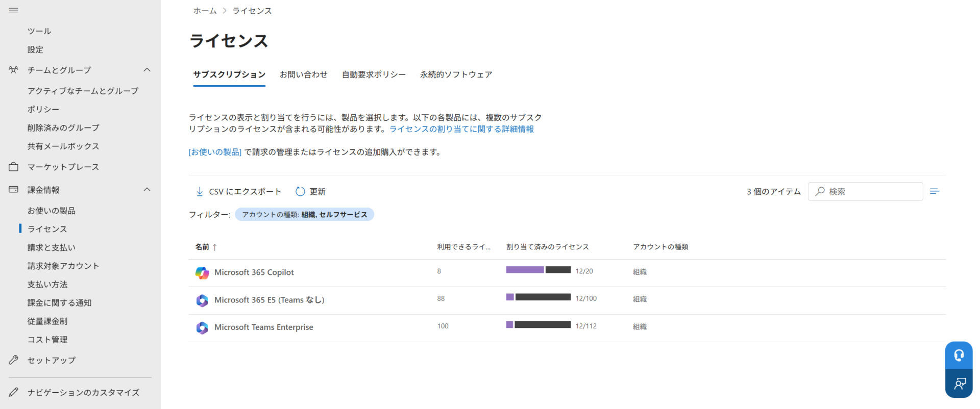Click the 3 個のアイテム count label

coord(774,192)
